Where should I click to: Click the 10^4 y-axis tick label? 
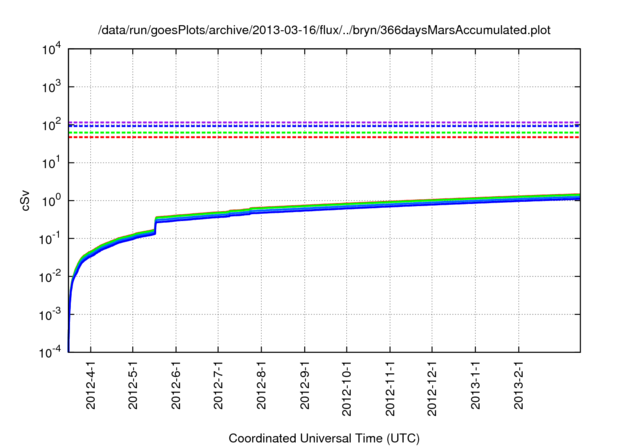point(51,50)
